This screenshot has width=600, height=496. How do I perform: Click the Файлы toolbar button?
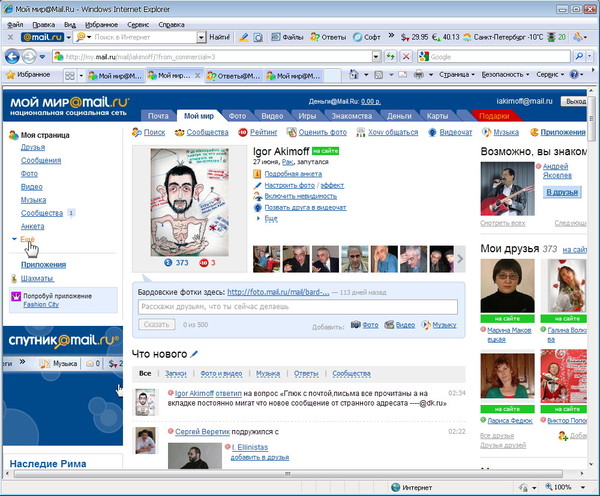click(287, 37)
